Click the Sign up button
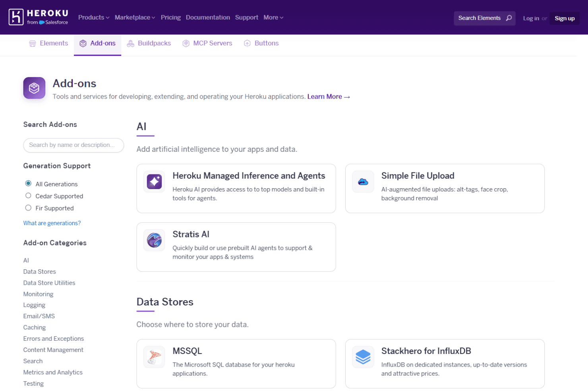588x392 pixels. [x=565, y=18]
